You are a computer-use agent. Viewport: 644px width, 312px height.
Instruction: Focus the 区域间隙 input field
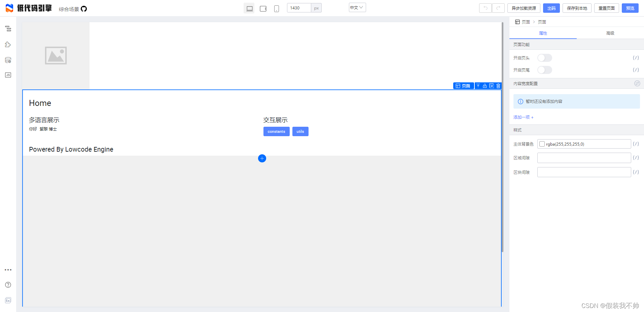click(584, 158)
